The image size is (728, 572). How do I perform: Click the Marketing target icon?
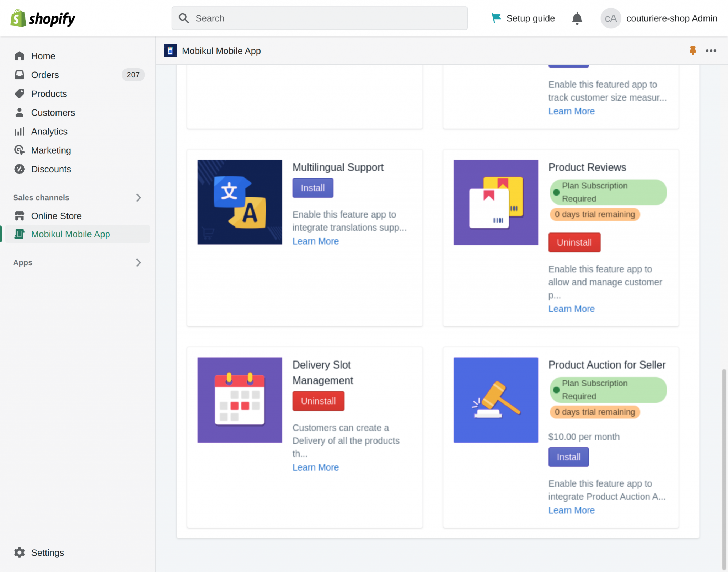(x=20, y=150)
